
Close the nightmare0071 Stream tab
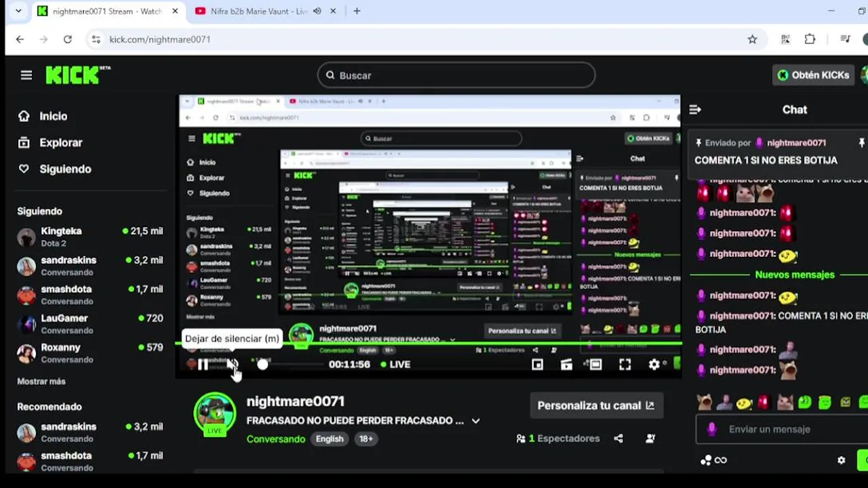(x=175, y=12)
